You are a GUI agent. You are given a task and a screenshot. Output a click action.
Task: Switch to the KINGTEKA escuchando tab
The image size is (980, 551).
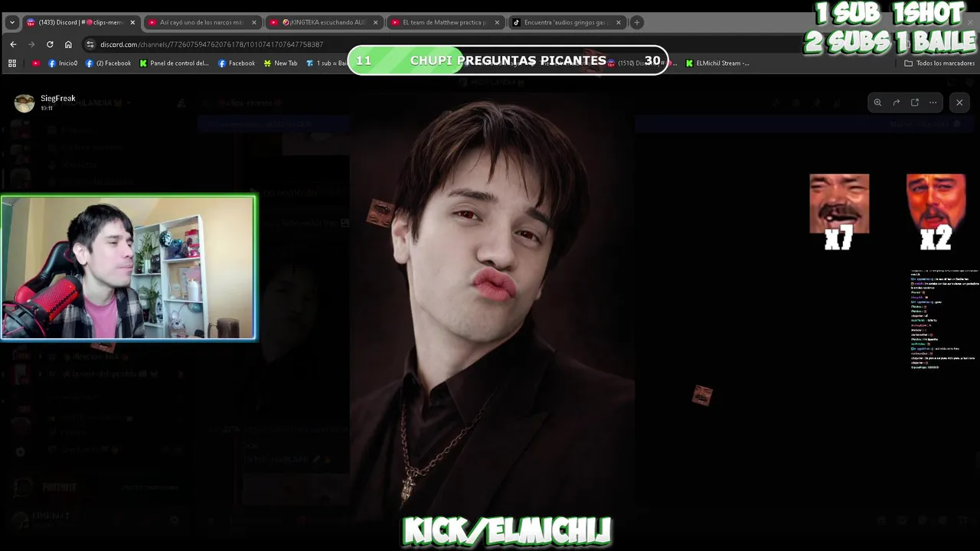click(x=324, y=22)
